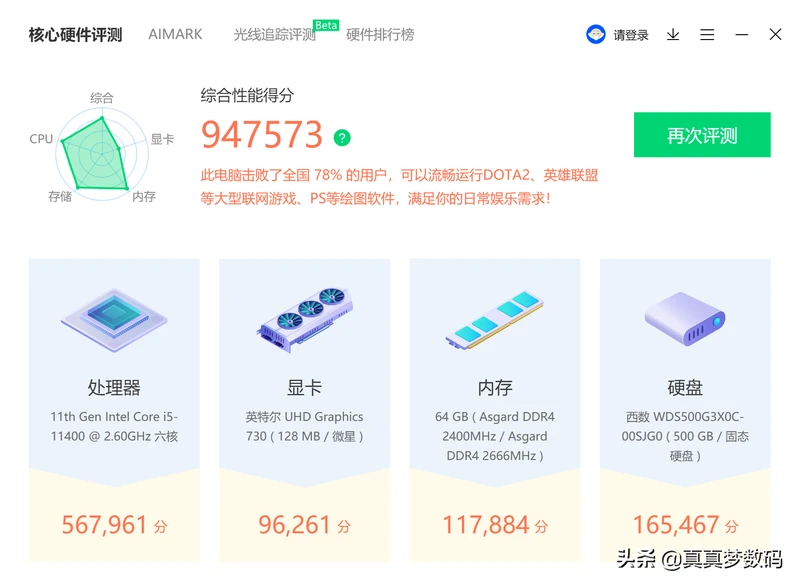
Task: Click the 此电脑击败了全国 78% 的用户 text
Action: (293, 175)
